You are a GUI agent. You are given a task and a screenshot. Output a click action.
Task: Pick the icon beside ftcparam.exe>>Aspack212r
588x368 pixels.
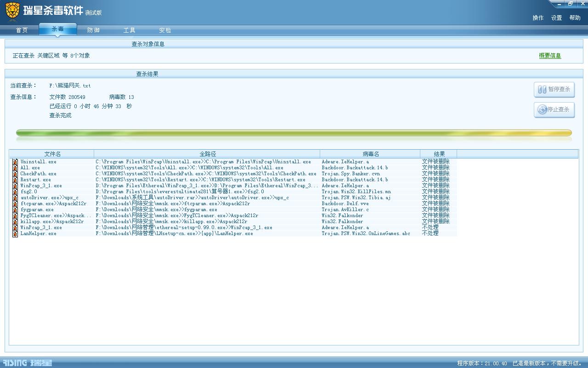[x=15, y=204]
